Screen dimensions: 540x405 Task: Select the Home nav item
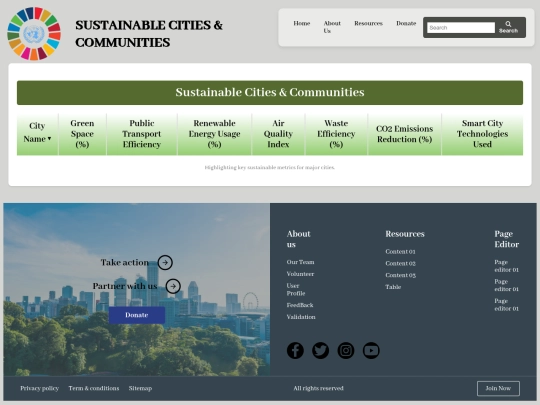(302, 23)
